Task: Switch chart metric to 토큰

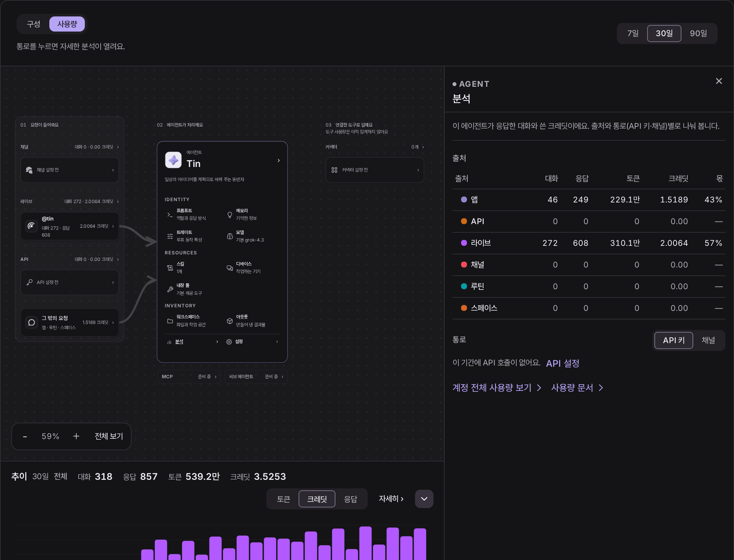Action: coord(284,499)
